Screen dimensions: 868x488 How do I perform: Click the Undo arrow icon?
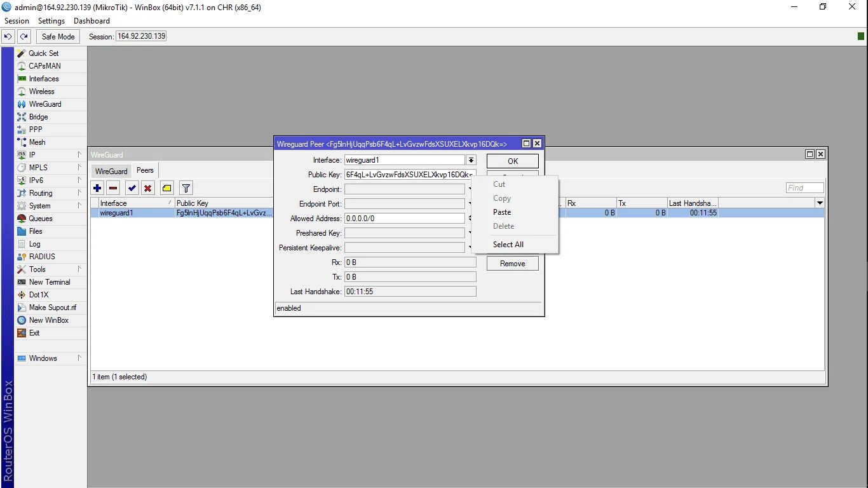8,37
